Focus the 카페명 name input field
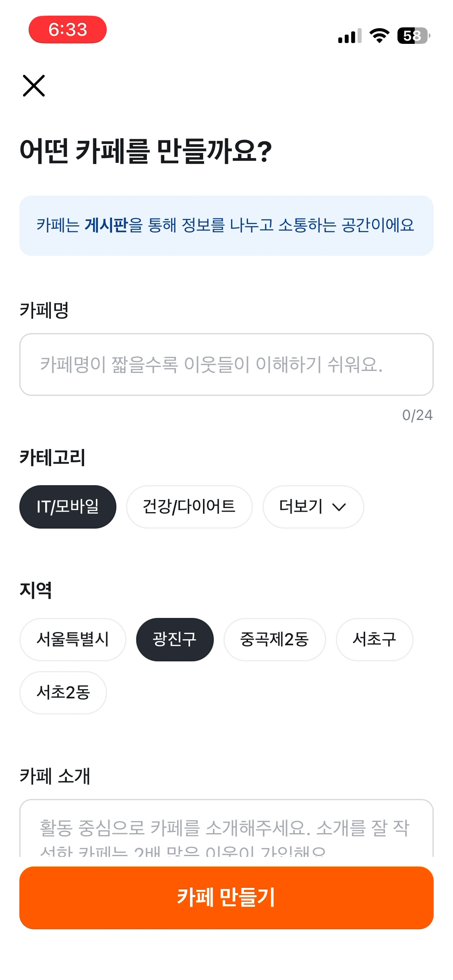The width and height of the screenshot is (453, 980). coord(226,364)
